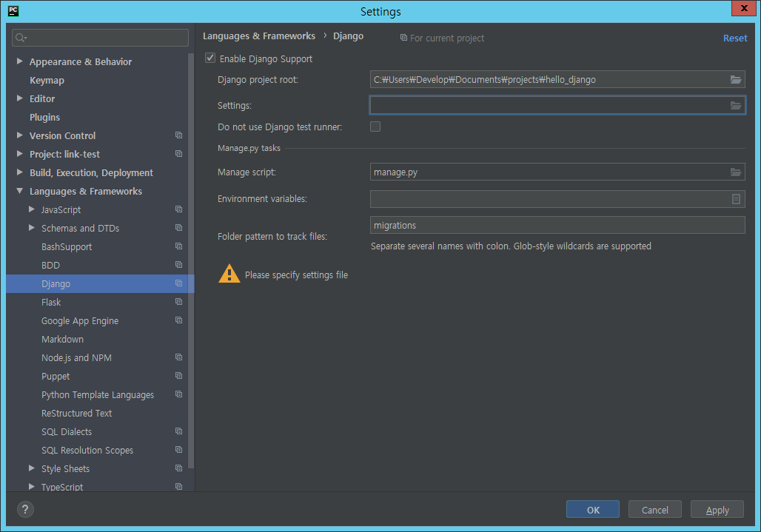Click the settings tree vertical scrollbar
761x532 pixels.
click(191, 261)
